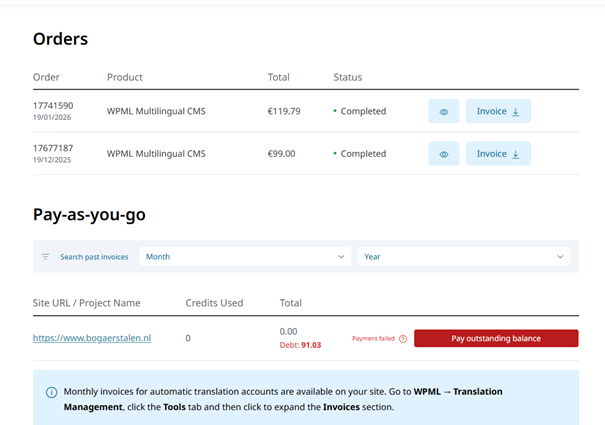Click Pay outstanding balance button
605x425 pixels.
(496, 338)
